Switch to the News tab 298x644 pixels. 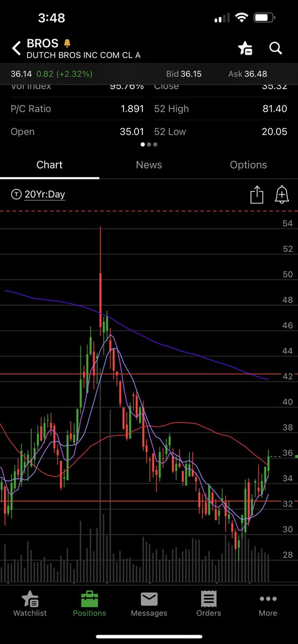(x=149, y=165)
